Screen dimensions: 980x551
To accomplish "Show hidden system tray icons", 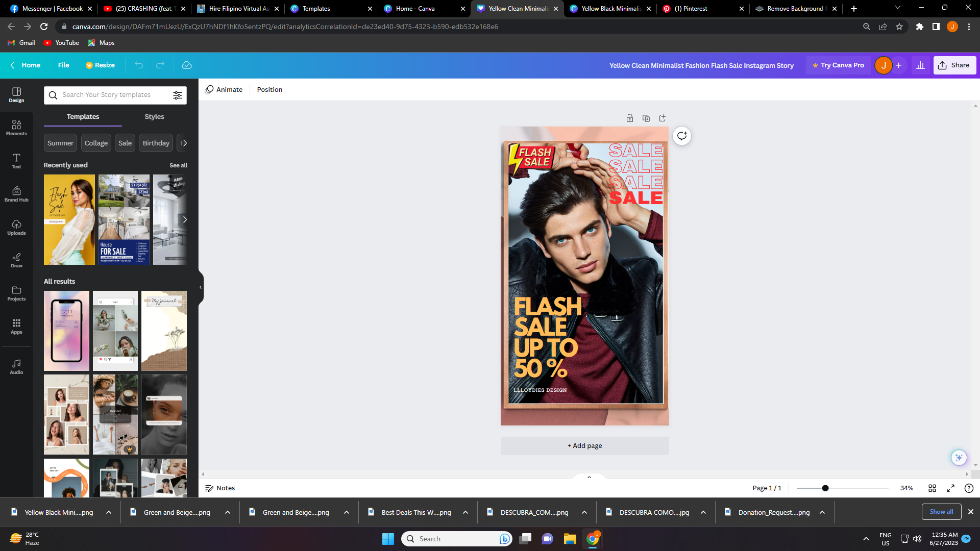I will pos(866,539).
